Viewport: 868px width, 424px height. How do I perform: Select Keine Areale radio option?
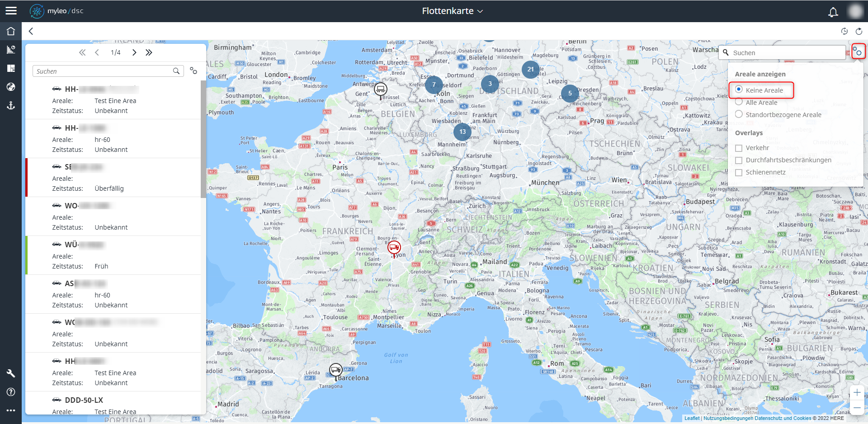pos(739,90)
